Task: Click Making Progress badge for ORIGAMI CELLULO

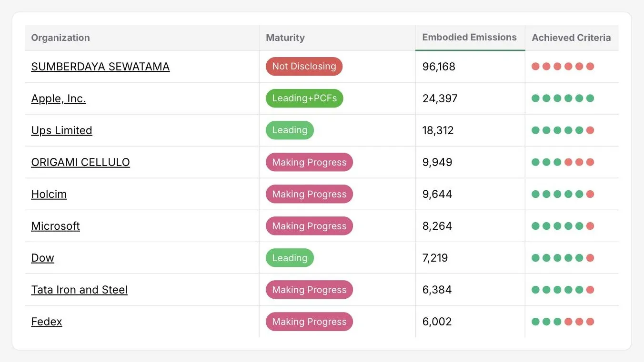Action: pyautogui.click(x=309, y=162)
